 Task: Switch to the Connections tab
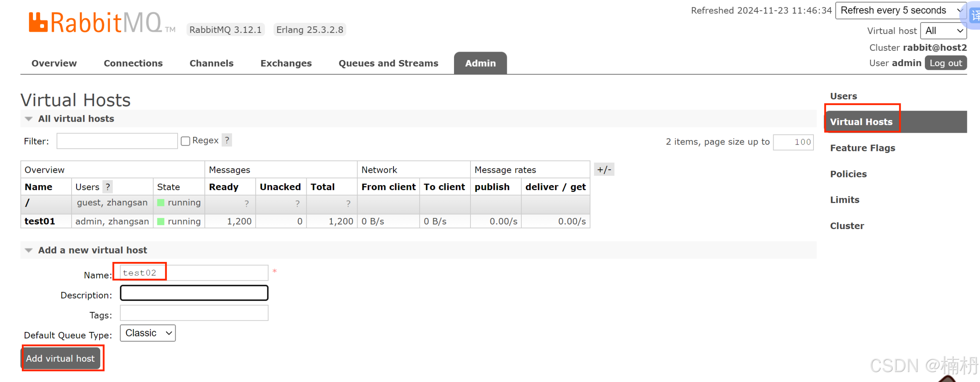pos(133,63)
